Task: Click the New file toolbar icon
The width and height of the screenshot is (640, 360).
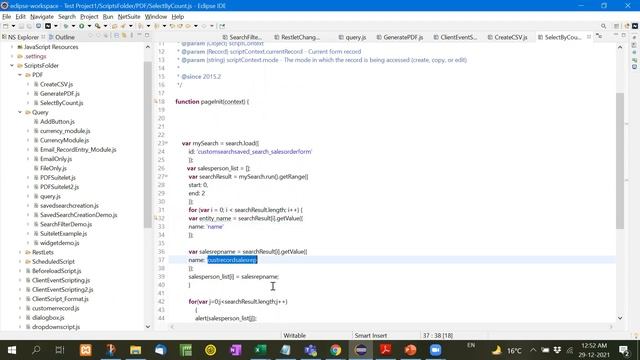Action: click(6, 26)
